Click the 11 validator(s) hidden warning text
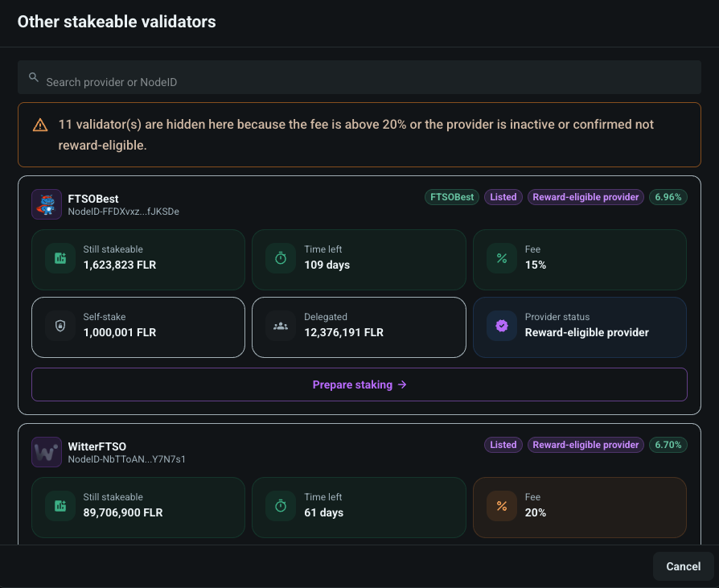 tap(355, 134)
